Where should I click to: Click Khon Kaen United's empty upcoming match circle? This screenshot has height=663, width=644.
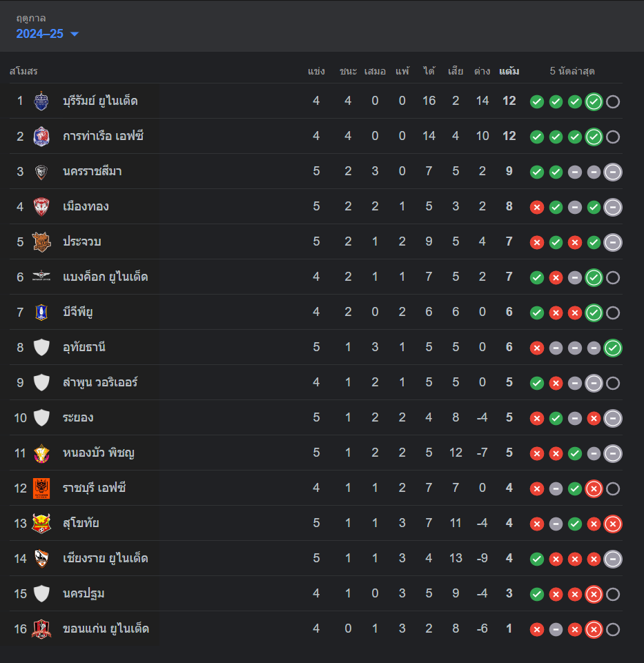tap(612, 629)
